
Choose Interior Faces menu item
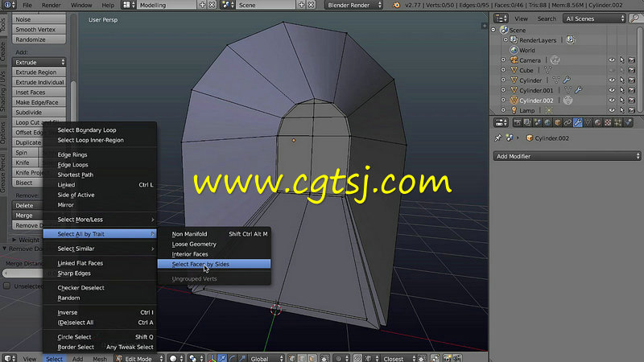tap(214, 253)
